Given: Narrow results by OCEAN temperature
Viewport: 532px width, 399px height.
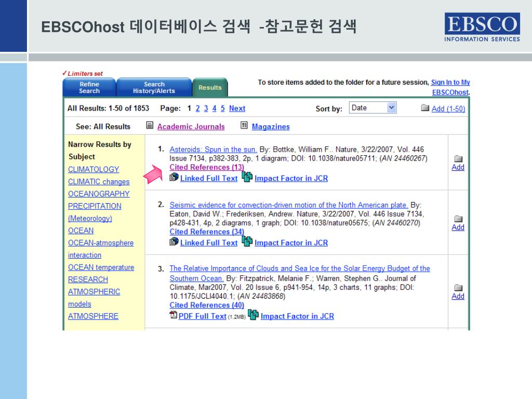Looking at the screenshot, I should click(x=101, y=268).
